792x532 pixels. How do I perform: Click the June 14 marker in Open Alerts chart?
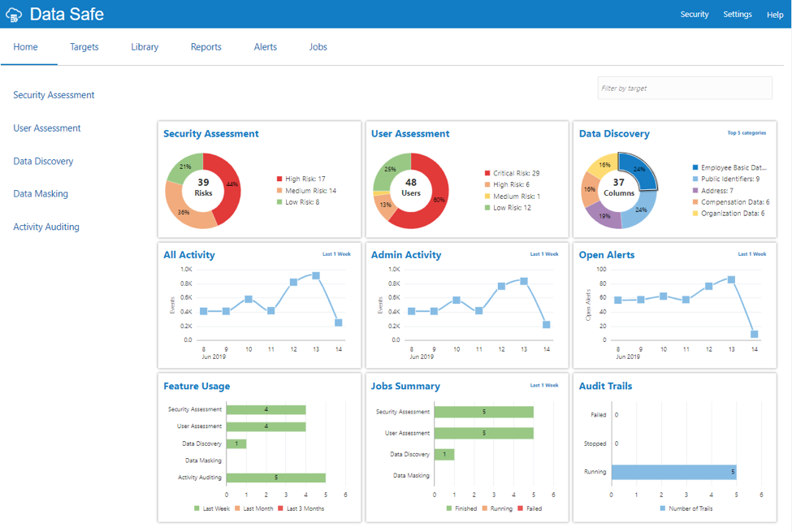[x=754, y=334]
